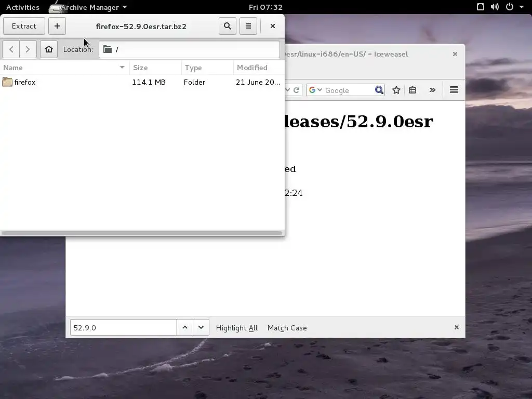Viewport: 532px width, 399px height.
Task: Go forward in archive navigation
Action: coord(28,49)
